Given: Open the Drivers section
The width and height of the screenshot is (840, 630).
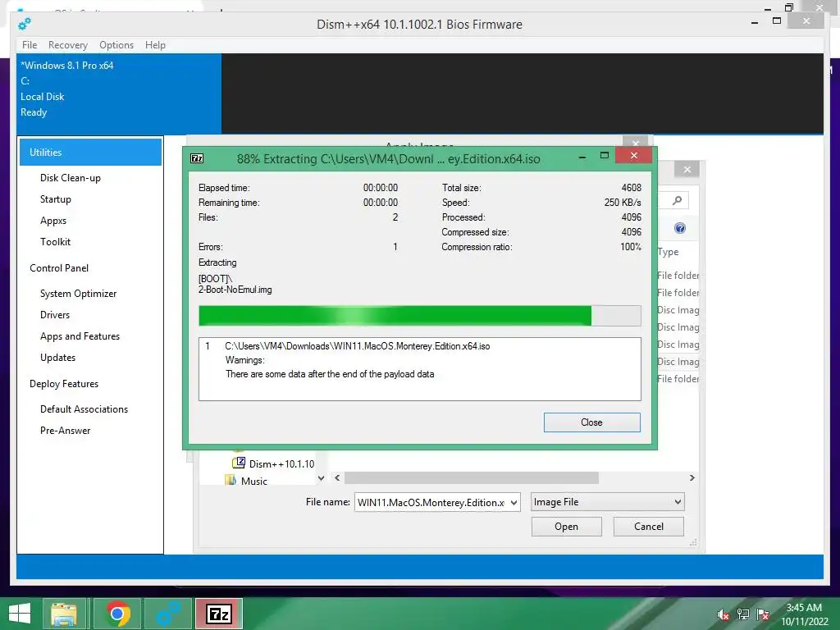Looking at the screenshot, I should [55, 315].
